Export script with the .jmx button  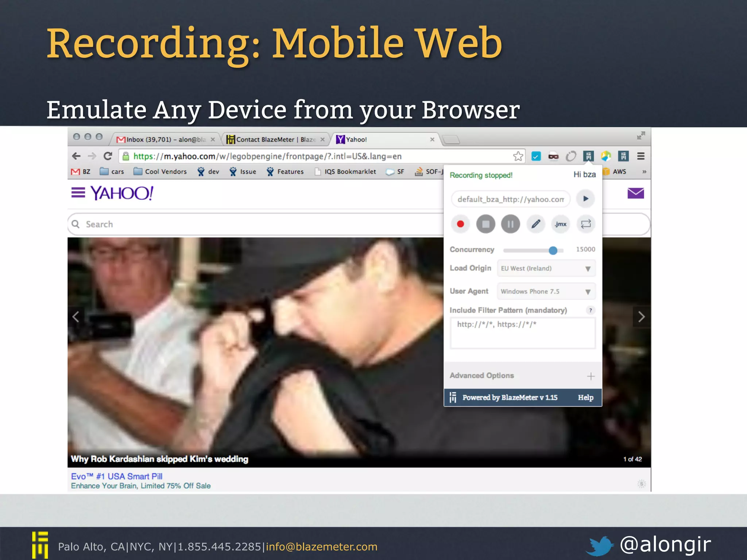(x=561, y=224)
